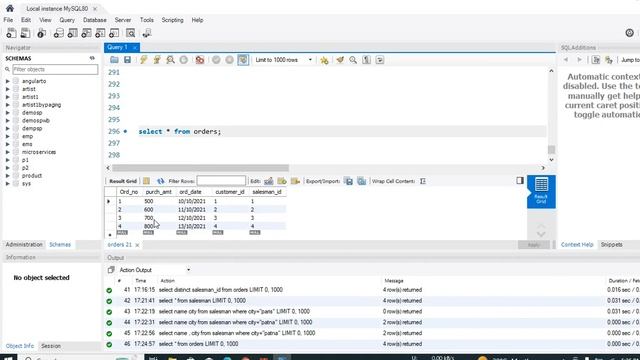Expand the sys schema
The height and width of the screenshot is (360, 640).
click(x=7, y=184)
